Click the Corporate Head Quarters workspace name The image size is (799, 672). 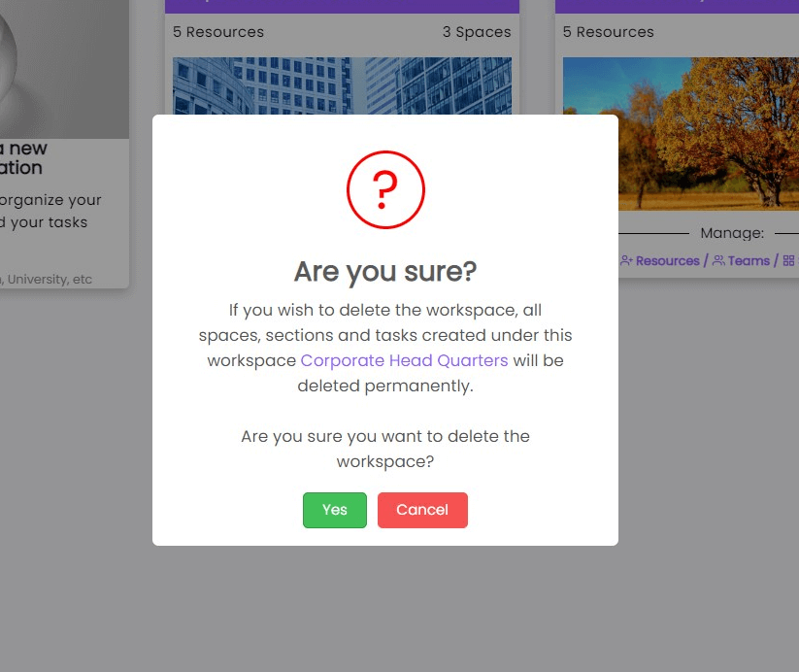404,360
